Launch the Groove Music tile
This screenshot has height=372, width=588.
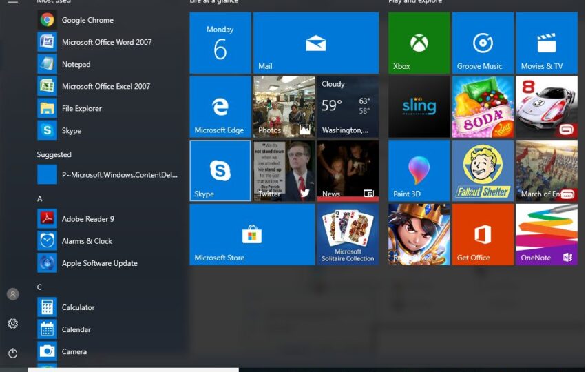pos(483,43)
